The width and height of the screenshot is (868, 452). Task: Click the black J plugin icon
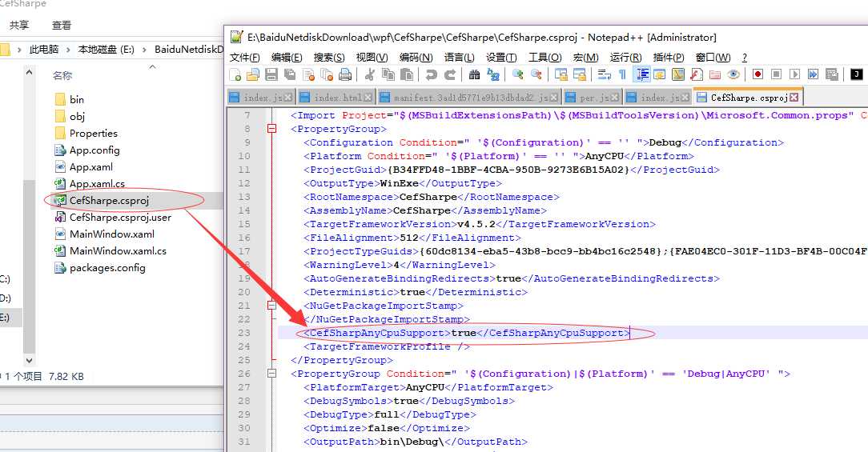[856, 74]
